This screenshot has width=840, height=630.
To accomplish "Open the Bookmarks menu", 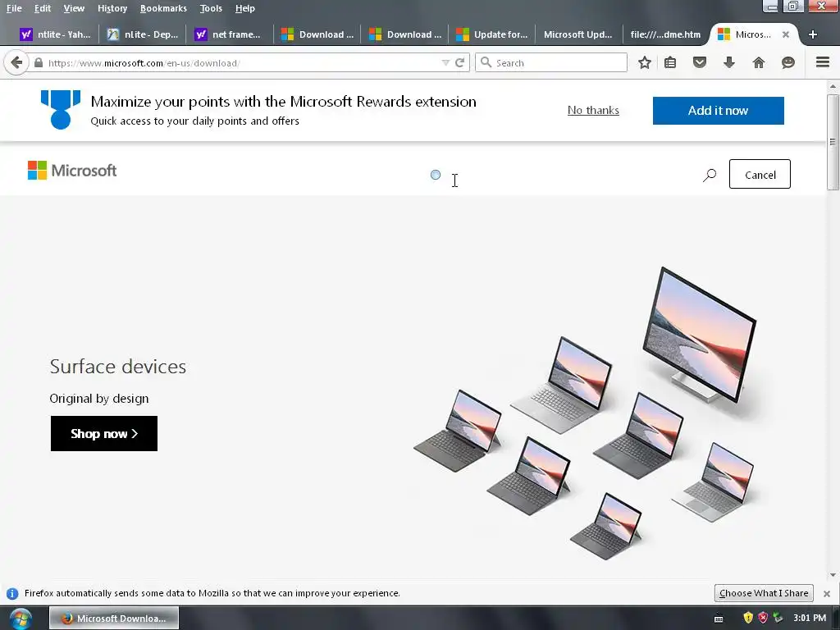I will (163, 8).
